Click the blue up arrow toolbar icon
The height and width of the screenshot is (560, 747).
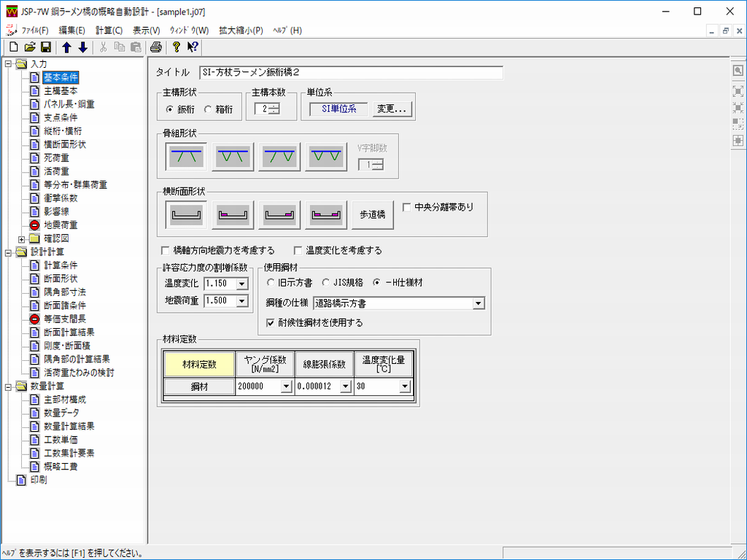coord(66,47)
